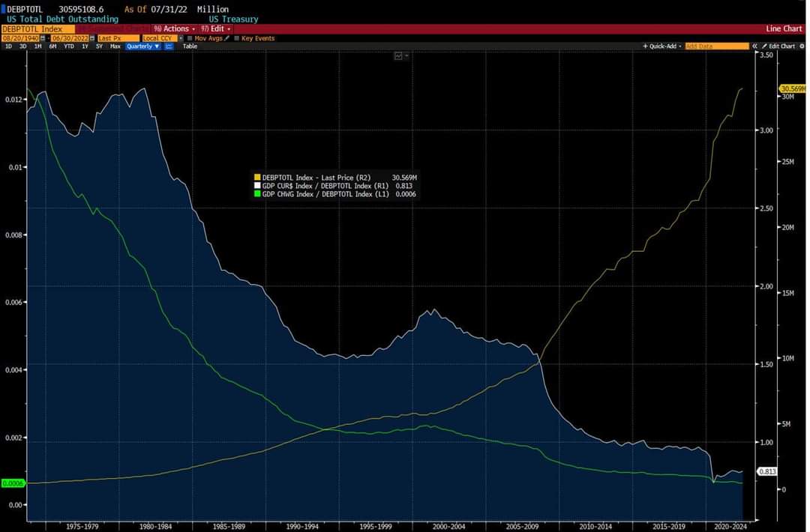Toggle the Key Events checkbox
The width and height of the screenshot is (810, 532).
tap(236, 38)
